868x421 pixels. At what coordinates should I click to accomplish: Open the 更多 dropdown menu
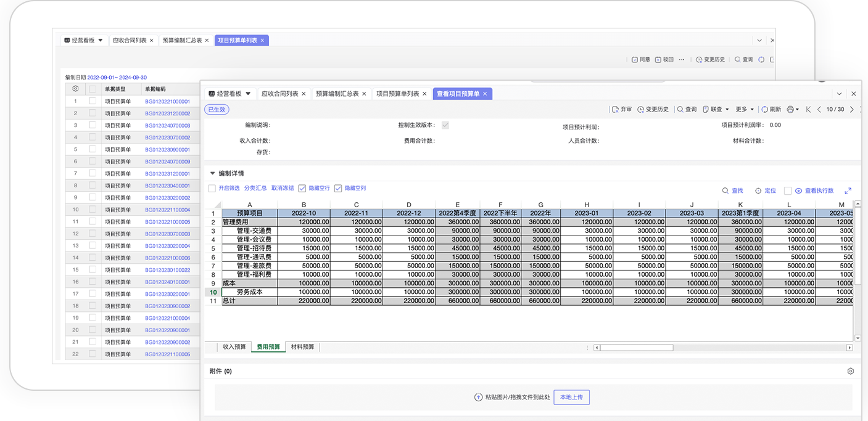pos(745,110)
